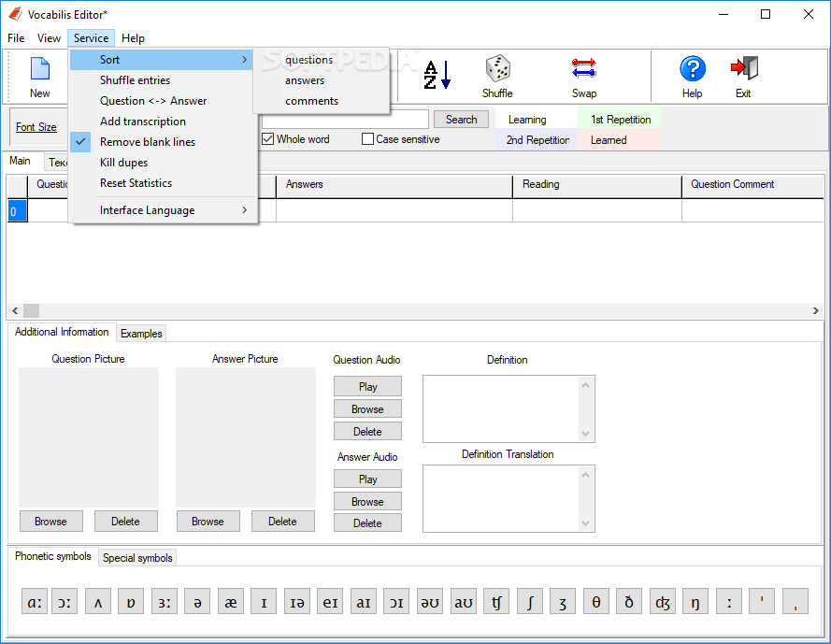Image resolution: width=831 pixels, height=644 pixels.
Task: Delete the Question Audio
Action: pyautogui.click(x=367, y=432)
